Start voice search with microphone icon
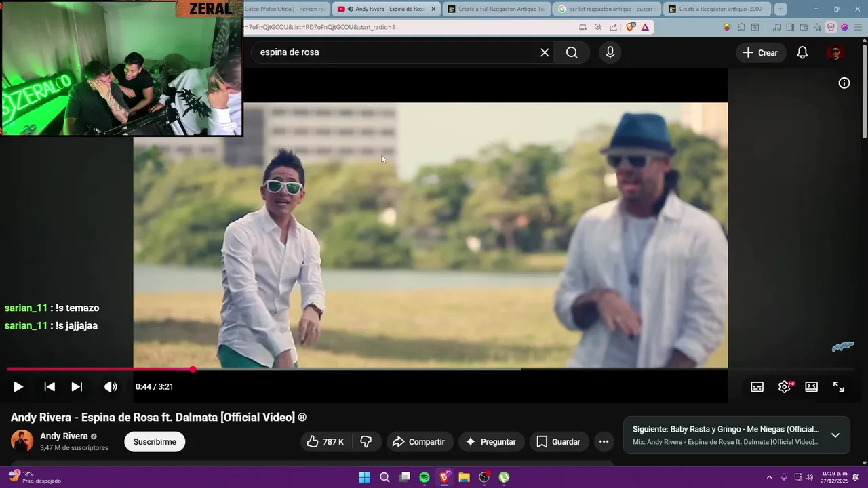This screenshot has width=868, height=488. click(x=610, y=52)
